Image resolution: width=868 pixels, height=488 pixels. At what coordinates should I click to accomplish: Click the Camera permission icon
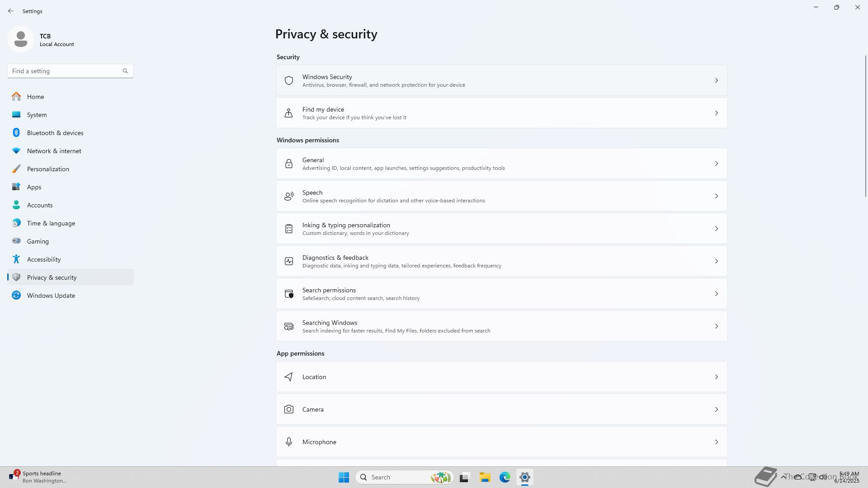289,409
